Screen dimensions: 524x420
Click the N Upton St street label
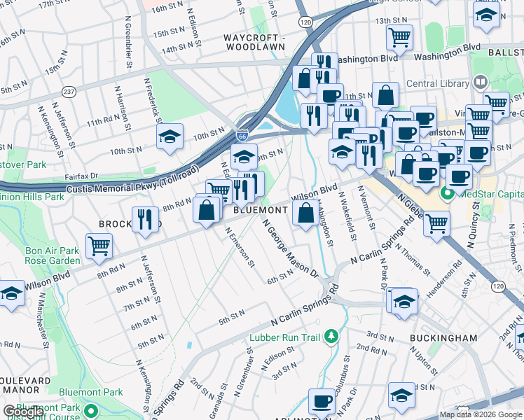424,360
